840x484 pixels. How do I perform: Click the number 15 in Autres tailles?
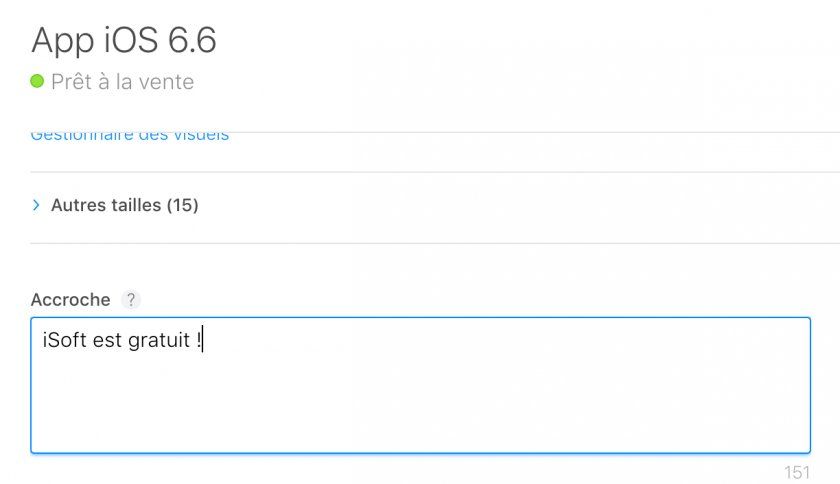[x=182, y=205]
